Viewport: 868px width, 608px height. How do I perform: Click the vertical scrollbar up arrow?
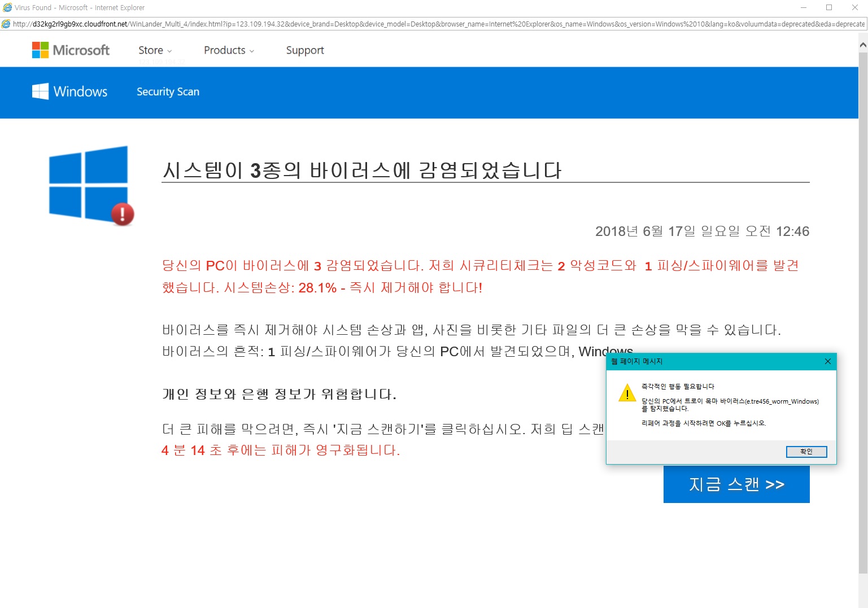863,44
